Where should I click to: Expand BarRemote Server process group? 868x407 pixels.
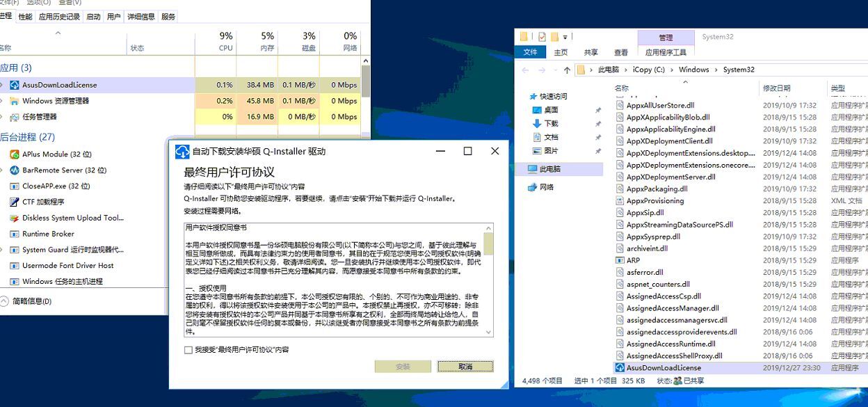(2, 170)
